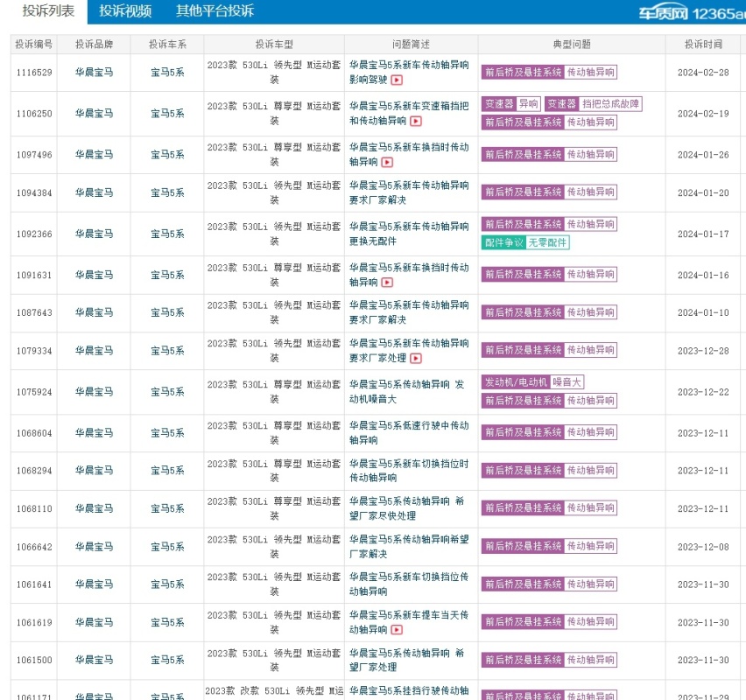Open complaint number 1066642

pyautogui.click(x=34, y=547)
